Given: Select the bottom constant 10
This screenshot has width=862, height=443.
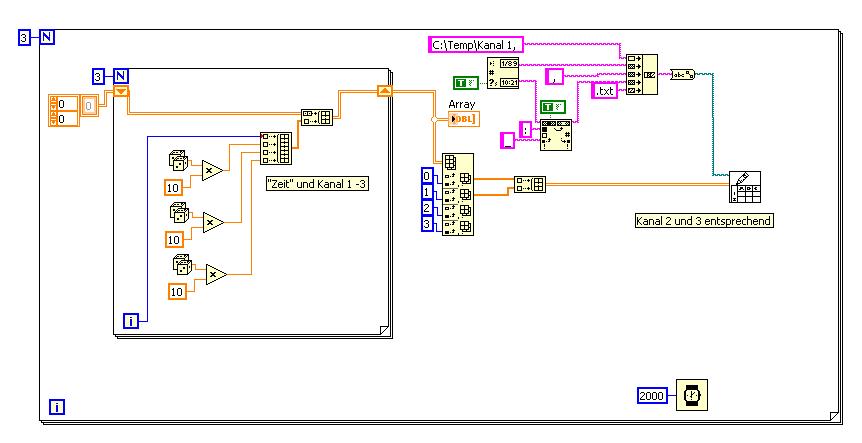Looking at the screenshot, I should (177, 291).
